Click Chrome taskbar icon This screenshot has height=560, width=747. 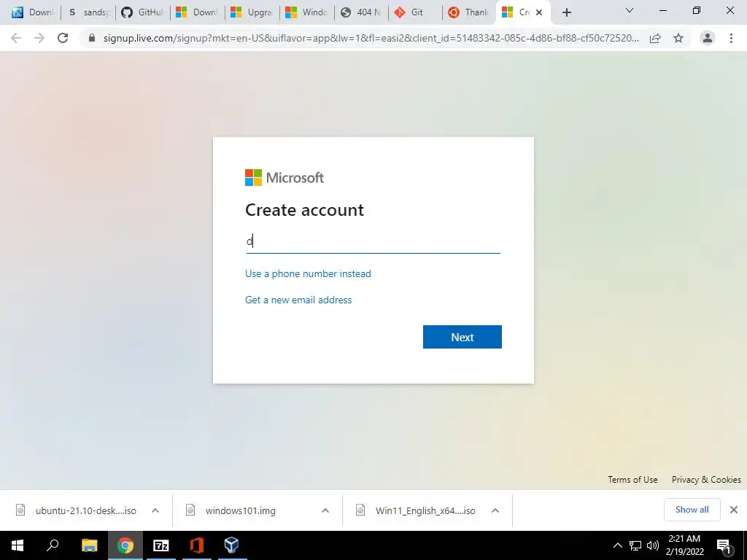click(x=125, y=545)
